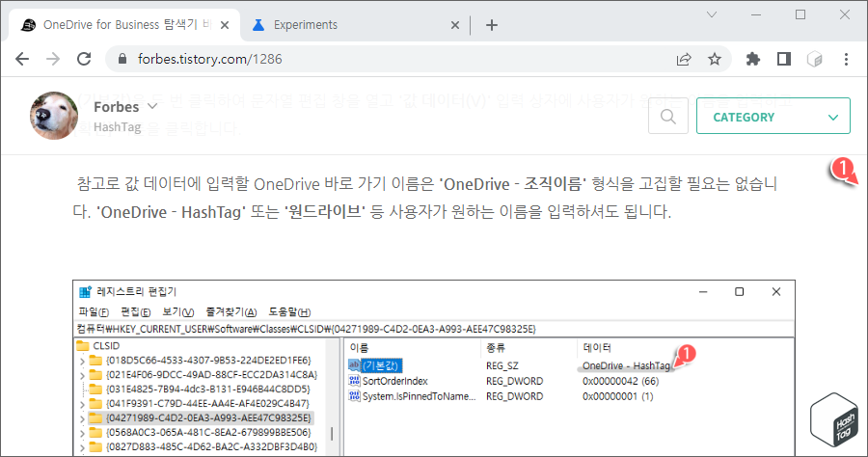The image size is (868, 457).
Task: Bookmark this page with star
Action: click(715, 59)
